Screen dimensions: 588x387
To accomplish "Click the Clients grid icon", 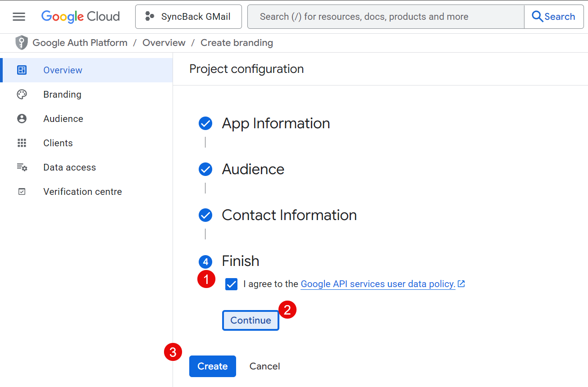I will coord(22,143).
